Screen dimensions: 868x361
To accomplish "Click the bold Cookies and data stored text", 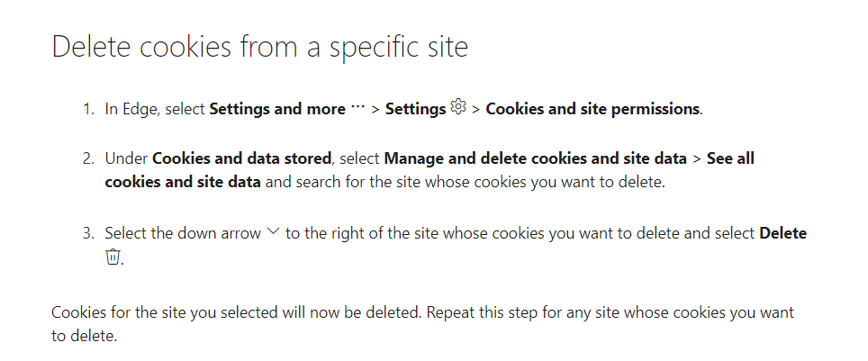I will pos(241,158).
